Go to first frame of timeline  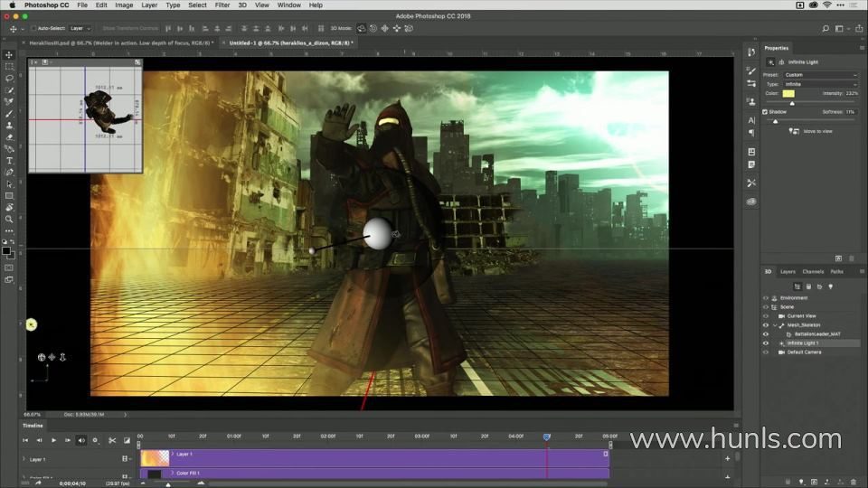coord(25,440)
